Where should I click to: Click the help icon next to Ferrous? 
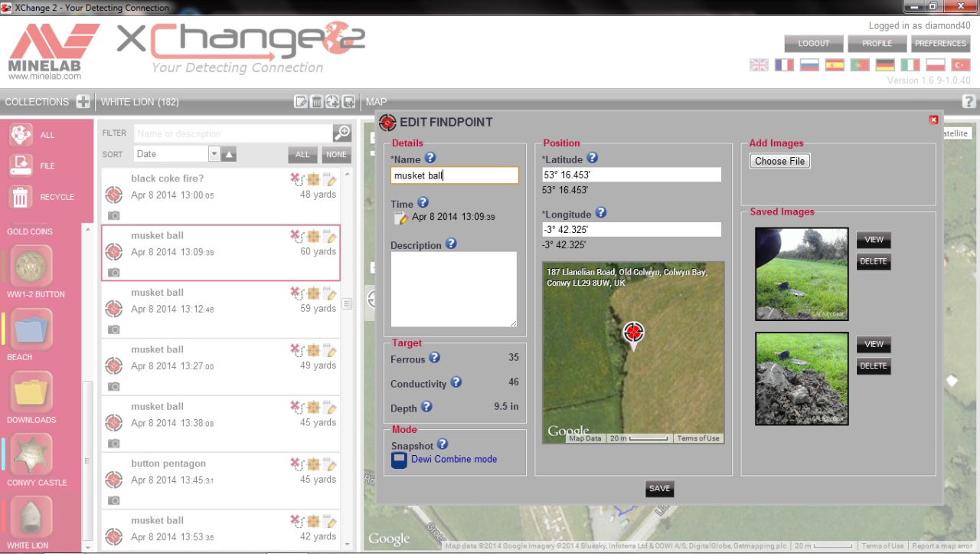(x=435, y=357)
